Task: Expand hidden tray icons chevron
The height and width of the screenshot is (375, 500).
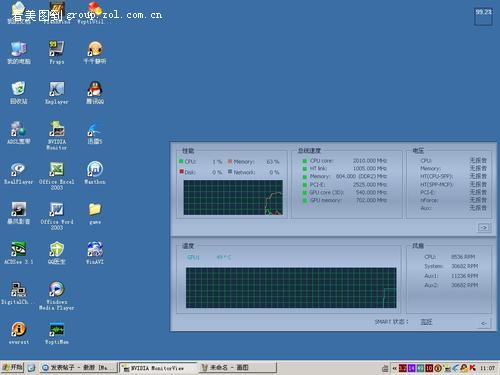Action: point(395,368)
